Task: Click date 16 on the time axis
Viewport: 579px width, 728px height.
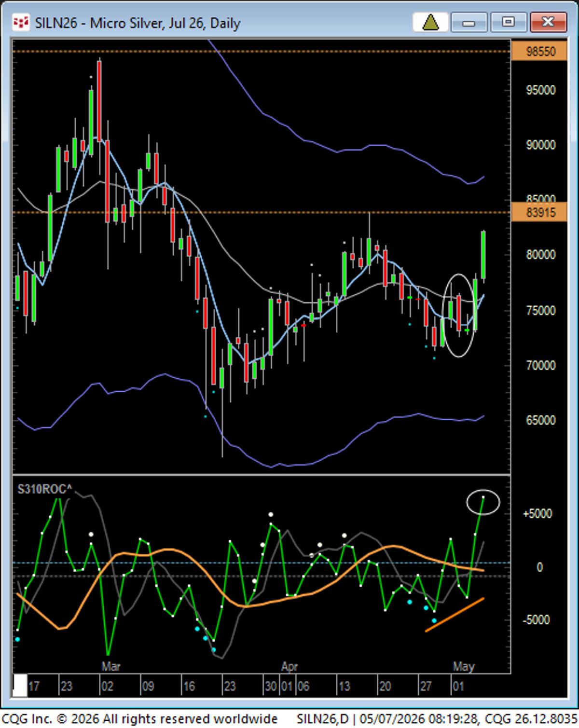Action: point(189,686)
